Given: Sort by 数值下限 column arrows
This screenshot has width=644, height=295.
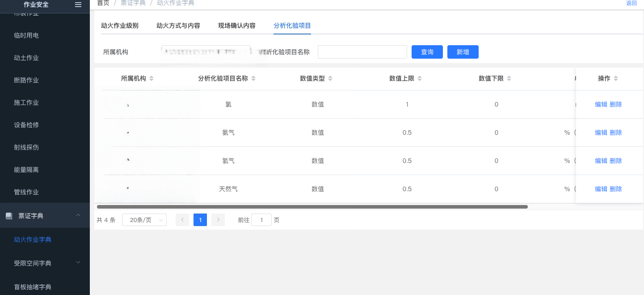Looking at the screenshot, I should tap(509, 79).
